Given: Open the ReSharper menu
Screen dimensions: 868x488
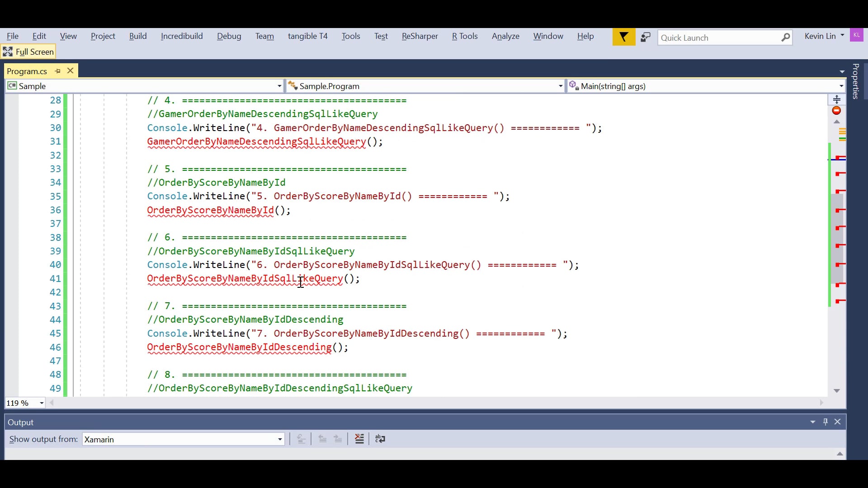Looking at the screenshot, I should [x=420, y=36].
